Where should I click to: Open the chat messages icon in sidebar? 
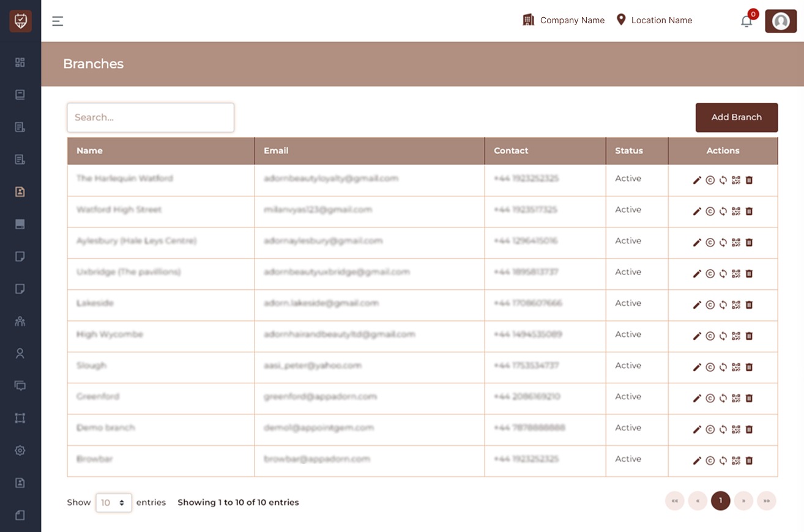(20, 386)
